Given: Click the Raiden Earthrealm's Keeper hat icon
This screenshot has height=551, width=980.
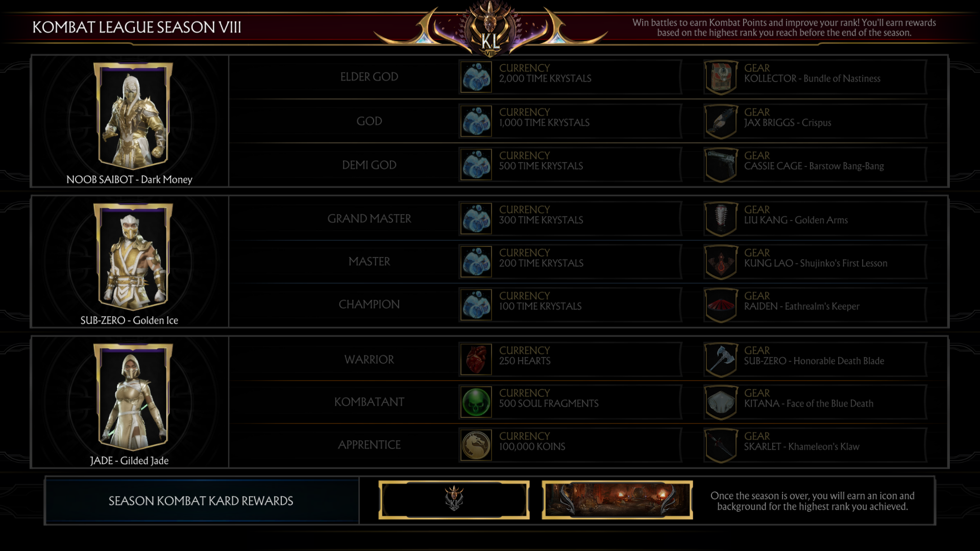Looking at the screenshot, I should tap(721, 305).
